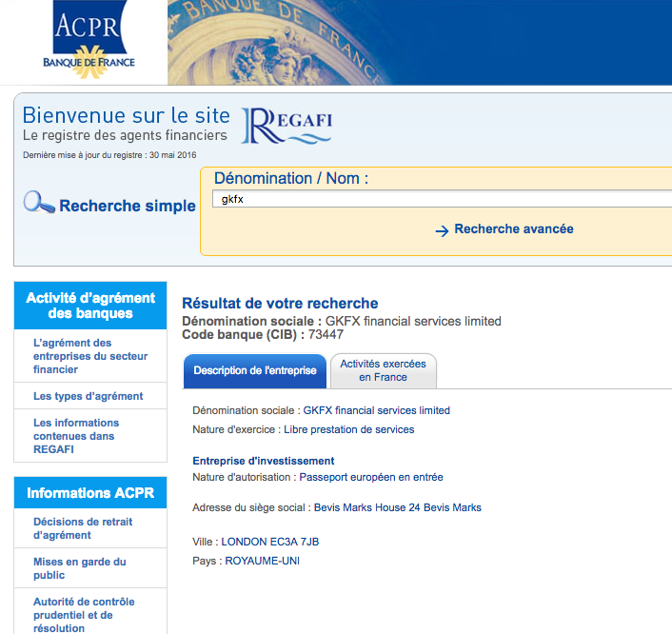Screen dimensions: 672x634
Task: Click the Banque de France header banner image
Action: point(420,42)
